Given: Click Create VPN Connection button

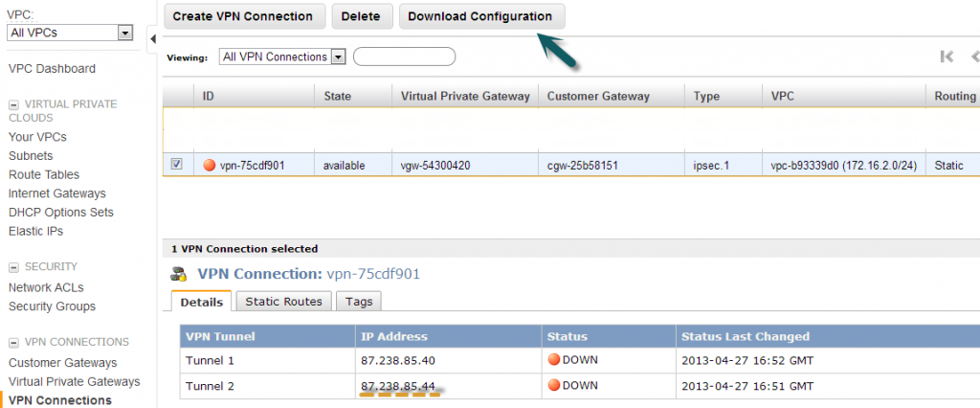Looking at the screenshot, I should 243,16.
